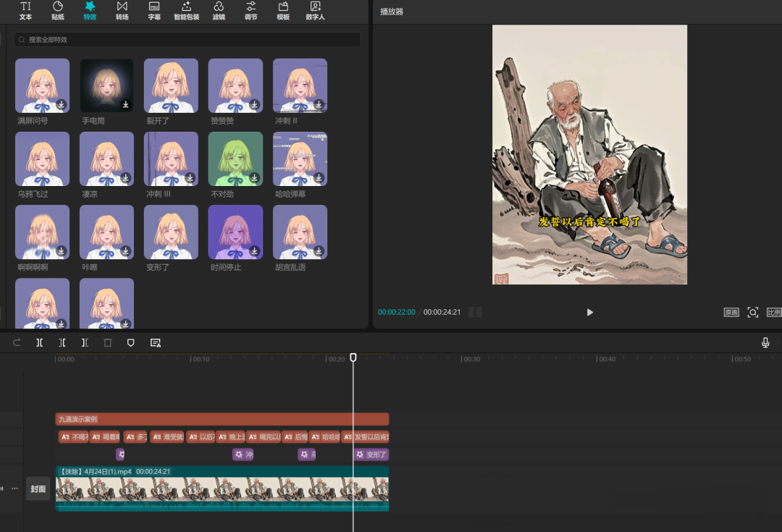Download the 手电筒 effect
The image size is (782, 532).
126,104
